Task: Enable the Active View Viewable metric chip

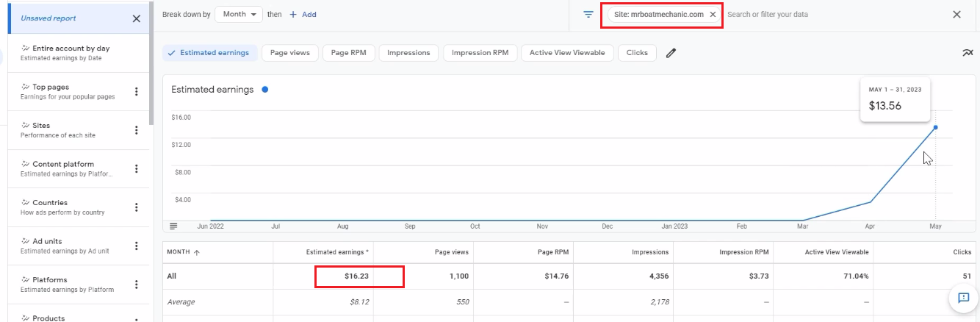Action: [x=567, y=53]
